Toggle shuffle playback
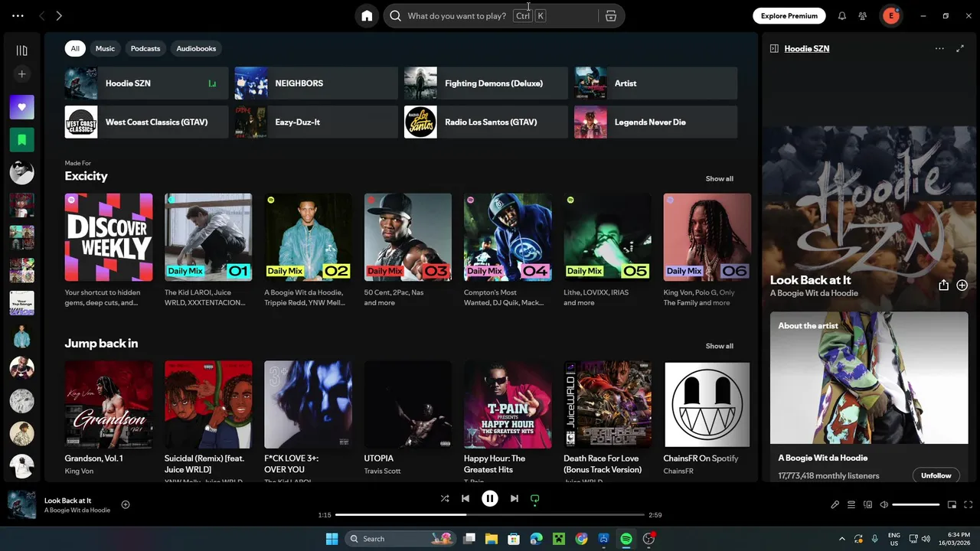This screenshot has height=551, width=980. coord(445,498)
